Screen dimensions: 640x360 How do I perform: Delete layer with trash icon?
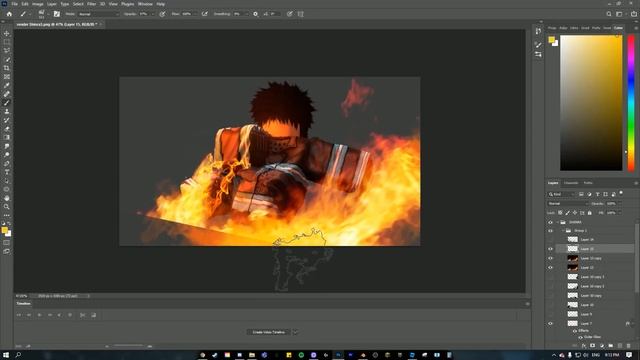click(629, 346)
